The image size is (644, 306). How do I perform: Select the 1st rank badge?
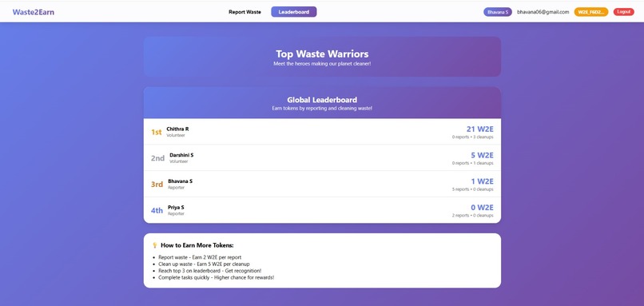[x=156, y=132]
